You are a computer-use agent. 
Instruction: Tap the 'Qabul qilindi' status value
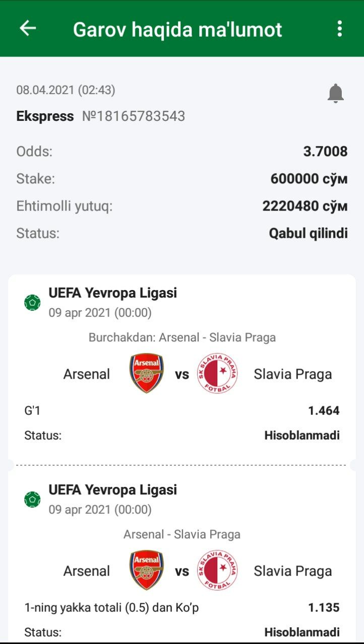(308, 233)
